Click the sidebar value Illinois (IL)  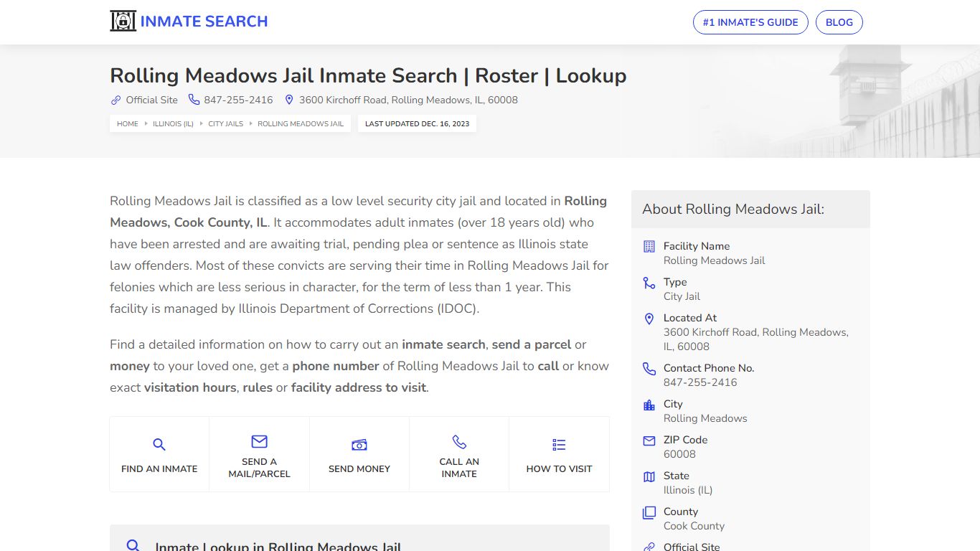click(x=688, y=490)
